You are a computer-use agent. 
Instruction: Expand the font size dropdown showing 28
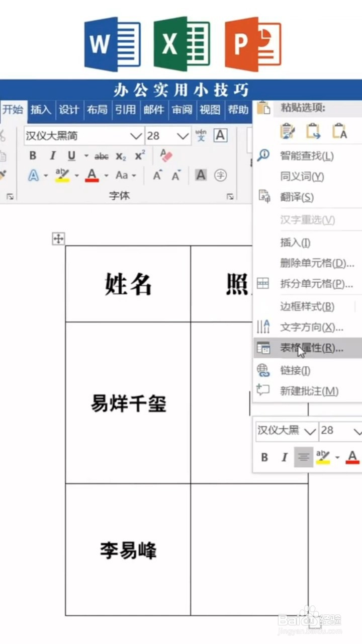click(x=183, y=136)
